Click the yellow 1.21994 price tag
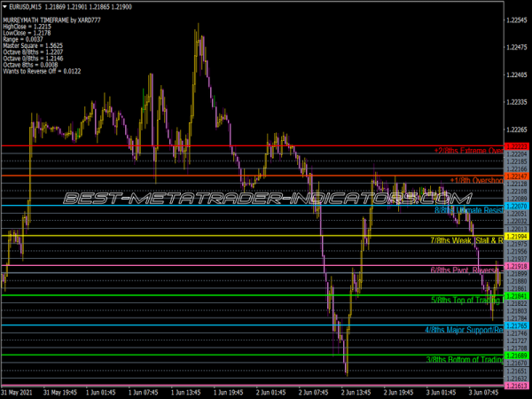This screenshot has width=532, height=399. pos(516,237)
